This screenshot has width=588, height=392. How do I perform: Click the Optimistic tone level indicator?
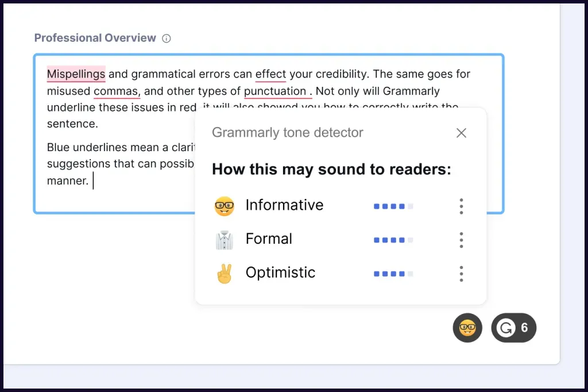(x=393, y=274)
